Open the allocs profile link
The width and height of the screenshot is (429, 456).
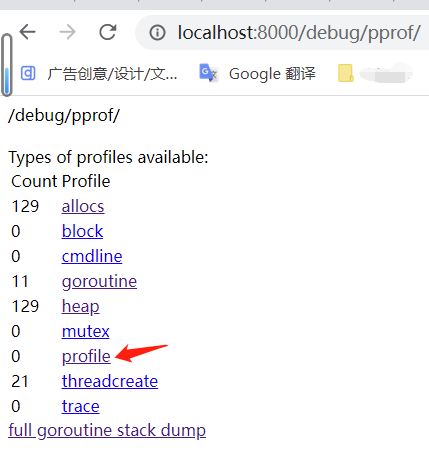point(83,206)
